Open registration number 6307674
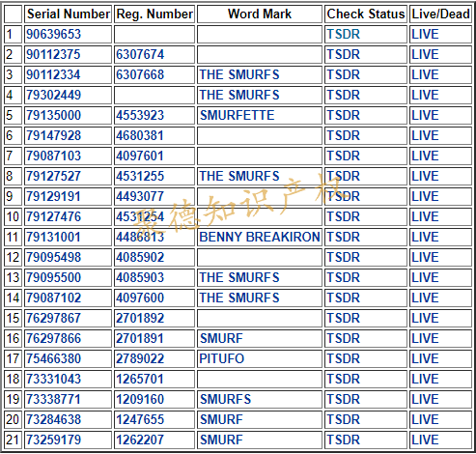The width and height of the screenshot is (476, 454). (140, 54)
